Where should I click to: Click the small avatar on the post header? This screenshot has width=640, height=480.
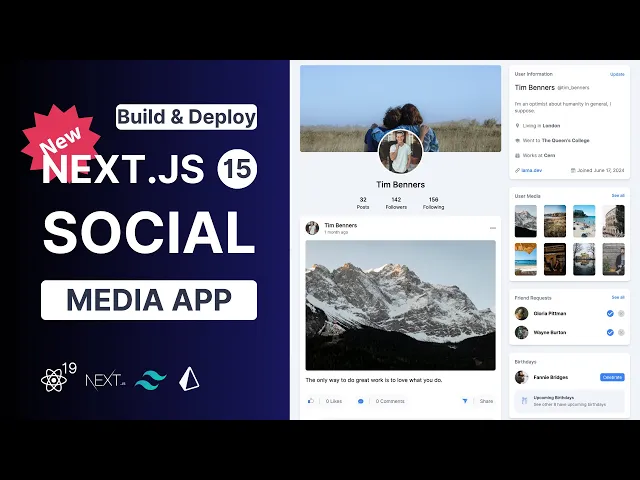tap(312, 228)
